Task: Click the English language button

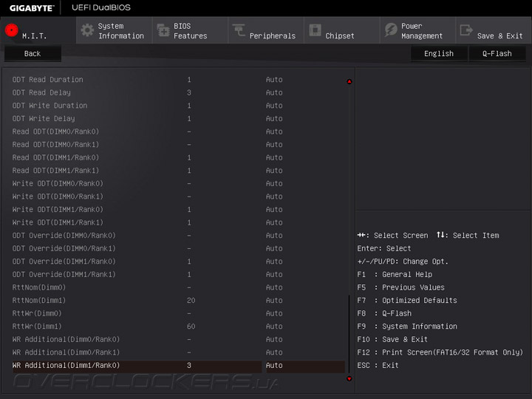Action: click(x=439, y=54)
